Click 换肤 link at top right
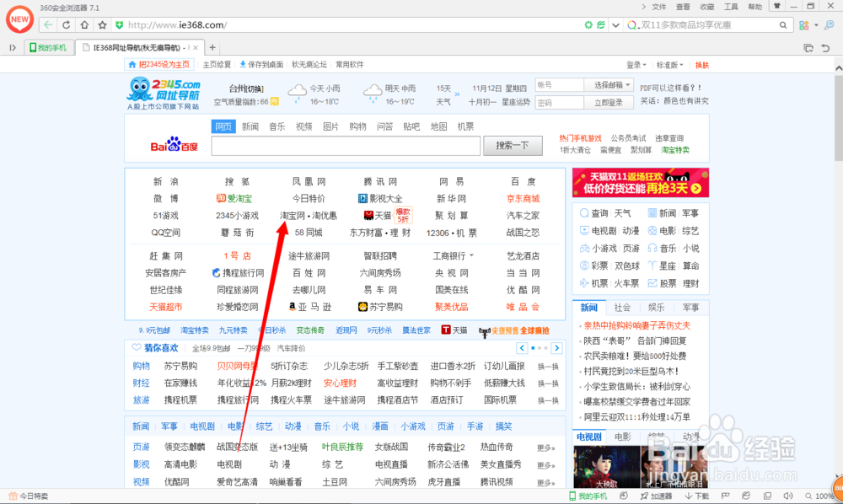843x504 pixels. coord(701,65)
